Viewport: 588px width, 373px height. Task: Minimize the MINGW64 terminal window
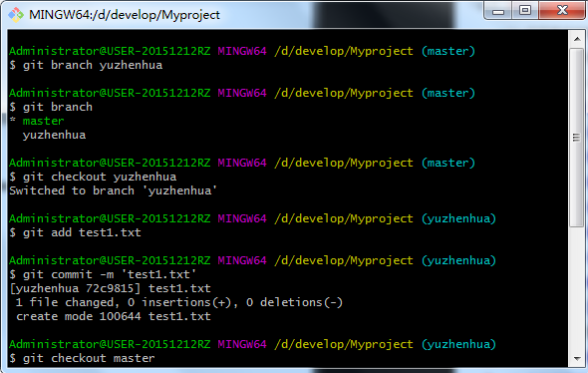[498, 11]
